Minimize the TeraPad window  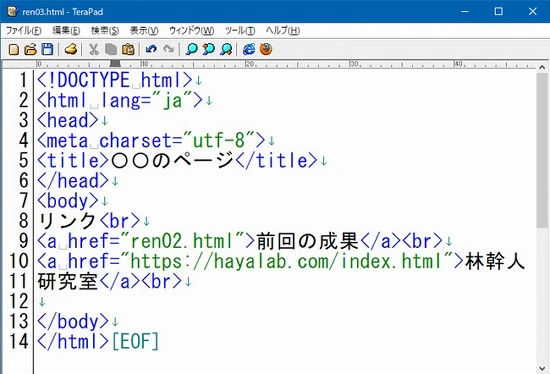point(465,11)
